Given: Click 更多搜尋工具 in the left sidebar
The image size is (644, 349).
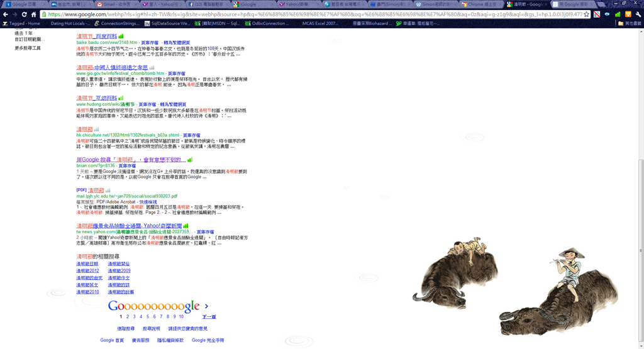Looking at the screenshot, I should 28,48.
